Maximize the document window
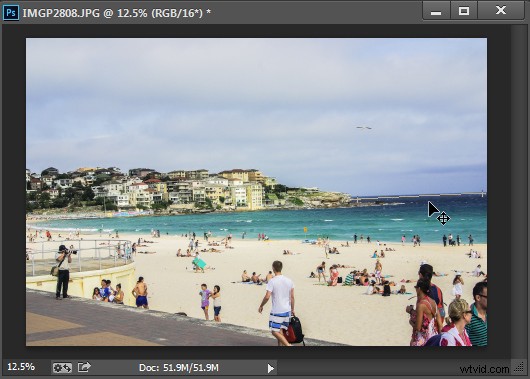 pyautogui.click(x=464, y=11)
